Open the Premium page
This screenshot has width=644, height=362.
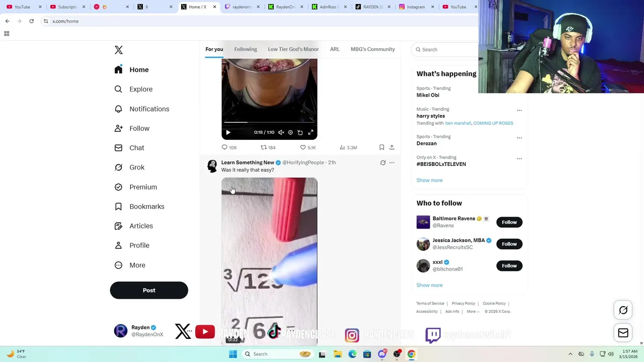[136, 187]
